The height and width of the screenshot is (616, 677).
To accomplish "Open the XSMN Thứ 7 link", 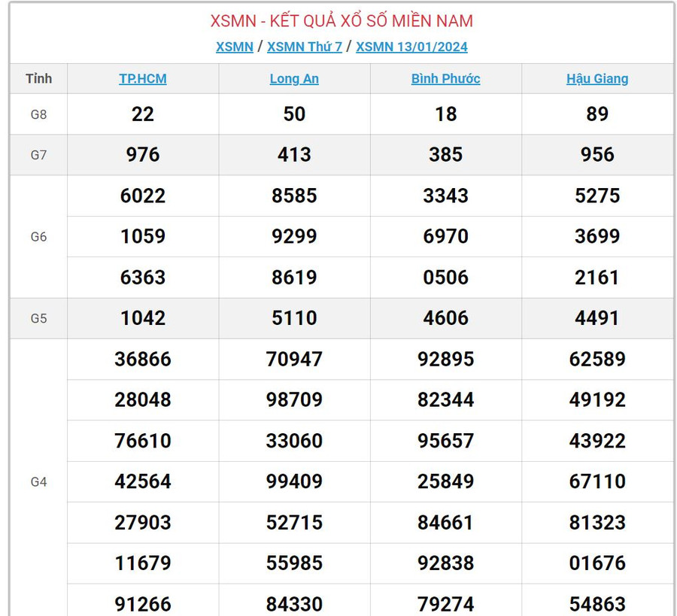I will 304,47.
